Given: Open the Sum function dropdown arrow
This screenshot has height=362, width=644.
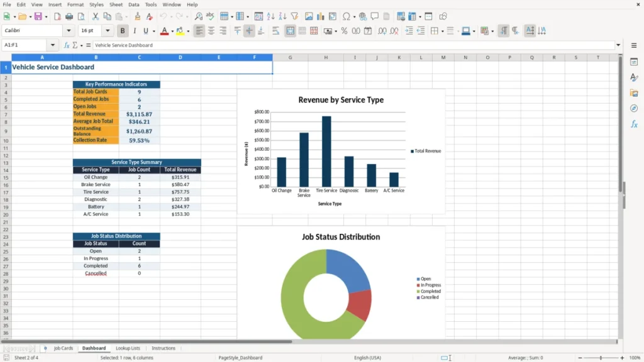Looking at the screenshot, I should click(81, 45).
